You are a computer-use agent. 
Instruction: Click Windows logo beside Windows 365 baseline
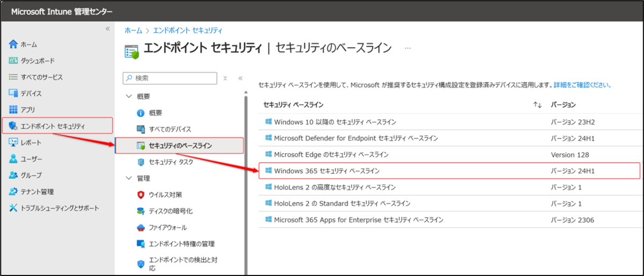(268, 171)
